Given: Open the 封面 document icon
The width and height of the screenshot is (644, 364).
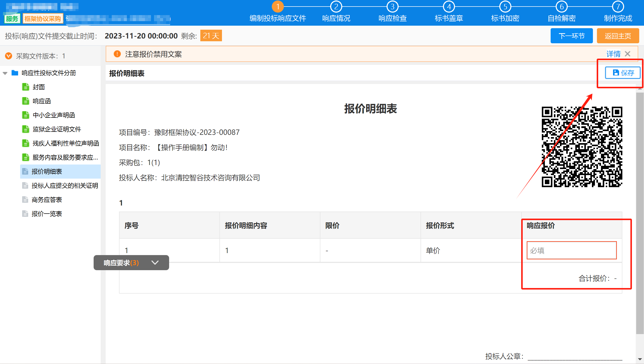Looking at the screenshot, I should tap(25, 87).
